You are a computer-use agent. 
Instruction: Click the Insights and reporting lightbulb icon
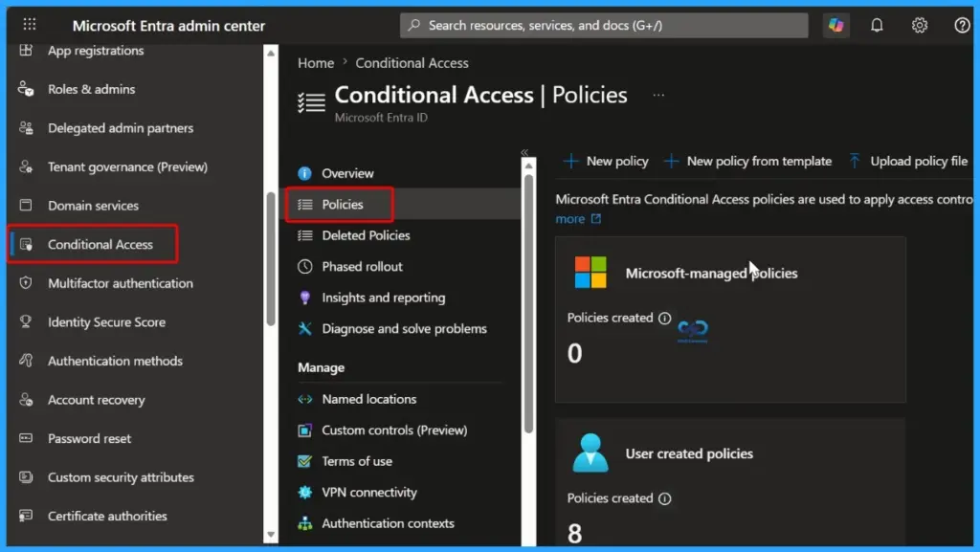pyautogui.click(x=304, y=298)
